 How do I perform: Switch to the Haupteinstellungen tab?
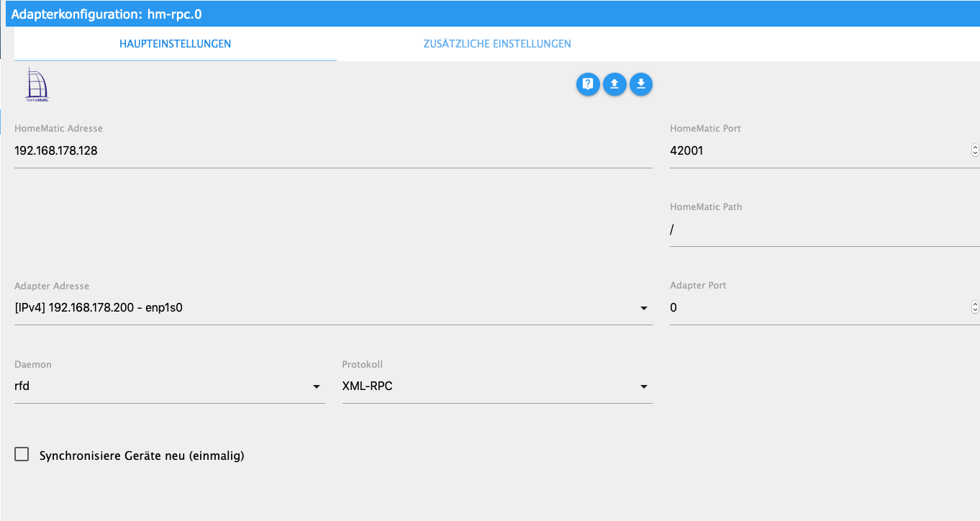[175, 44]
